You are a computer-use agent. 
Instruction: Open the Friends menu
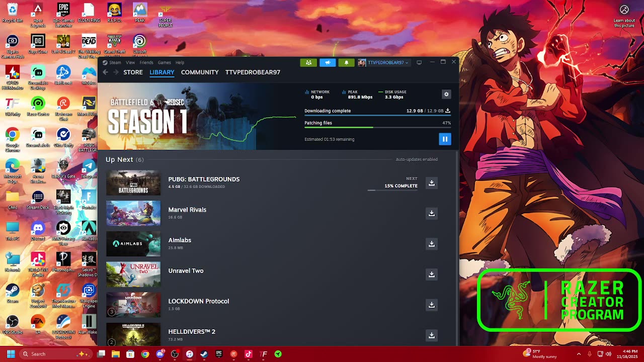[x=146, y=62]
